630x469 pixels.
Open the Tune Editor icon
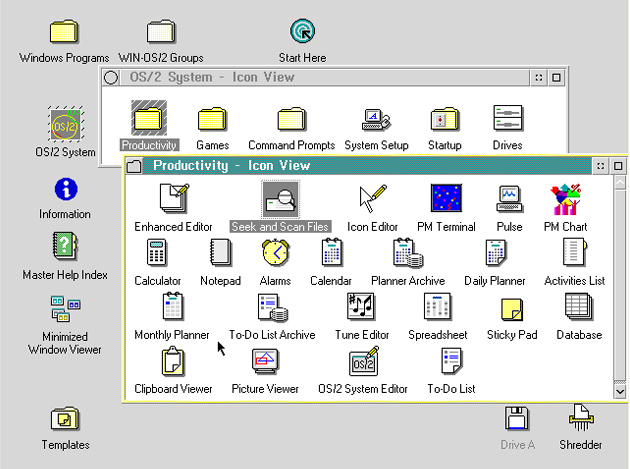tap(361, 306)
